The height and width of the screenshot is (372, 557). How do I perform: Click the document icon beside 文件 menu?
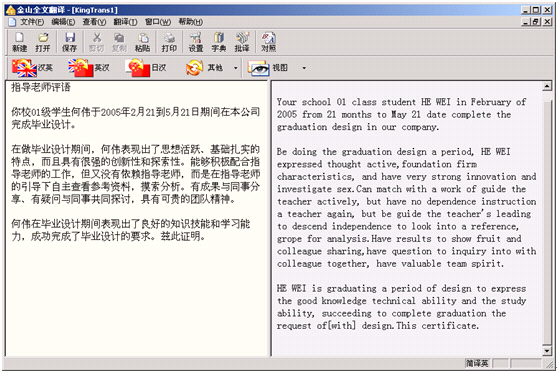click(12, 22)
